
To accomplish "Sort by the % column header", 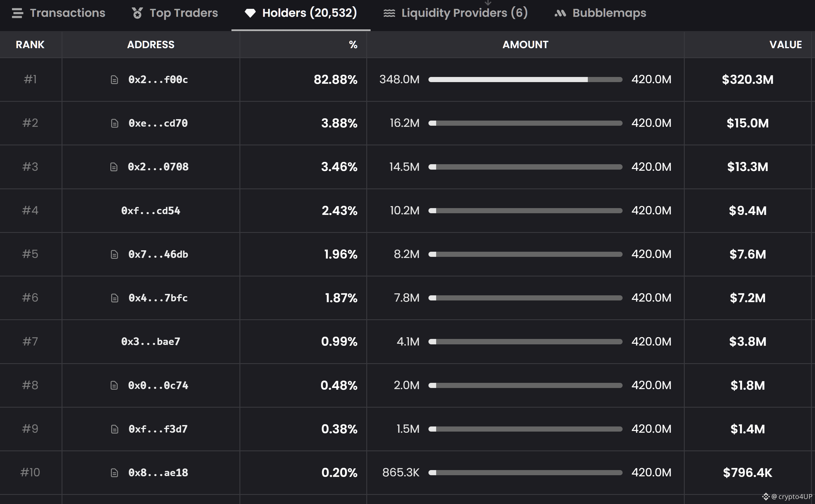I will (x=353, y=45).
